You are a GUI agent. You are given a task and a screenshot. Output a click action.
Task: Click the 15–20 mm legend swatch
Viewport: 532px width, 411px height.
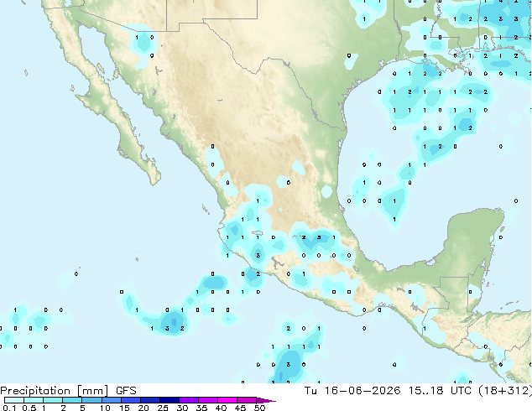(x=130, y=400)
